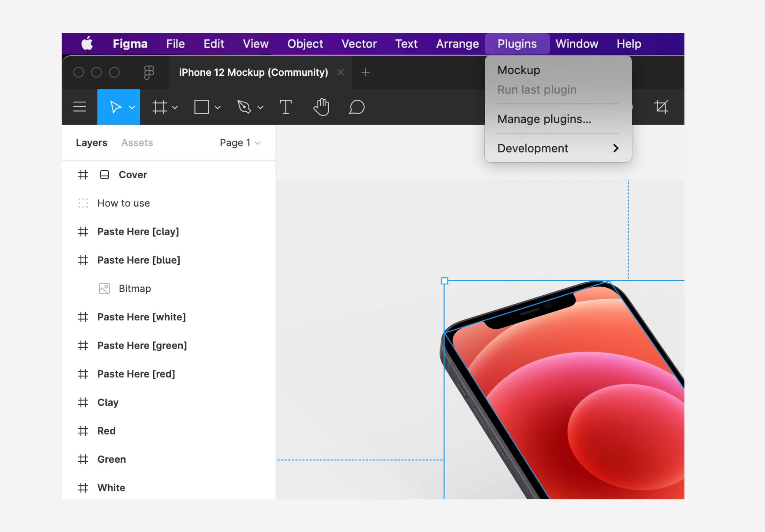Screen dimensions: 765x532
Task: Select the Comment tool
Action: tap(356, 107)
